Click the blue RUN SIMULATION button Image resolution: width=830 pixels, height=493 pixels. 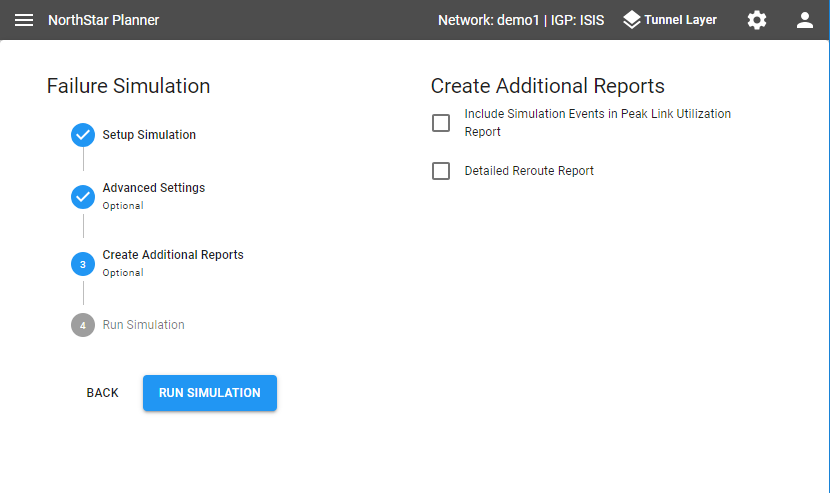[x=210, y=393]
